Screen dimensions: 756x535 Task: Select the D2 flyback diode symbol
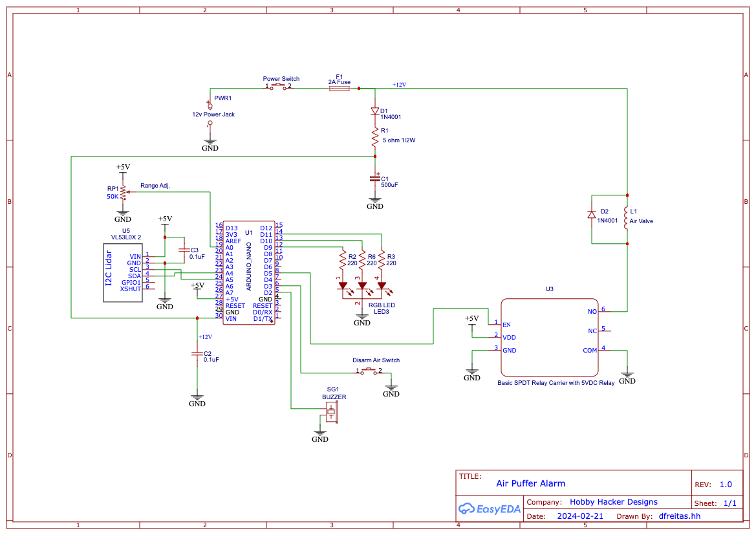pyautogui.click(x=592, y=215)
